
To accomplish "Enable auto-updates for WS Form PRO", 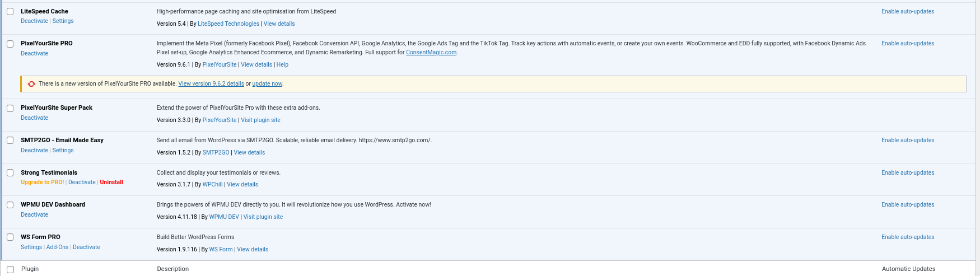I will (907, 237).
